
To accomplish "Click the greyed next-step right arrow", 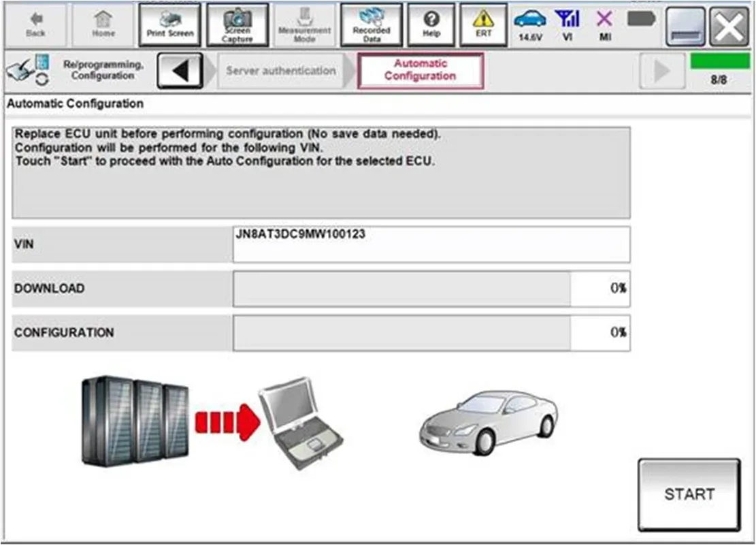I will pyautogui.click(x=662, y=71).
